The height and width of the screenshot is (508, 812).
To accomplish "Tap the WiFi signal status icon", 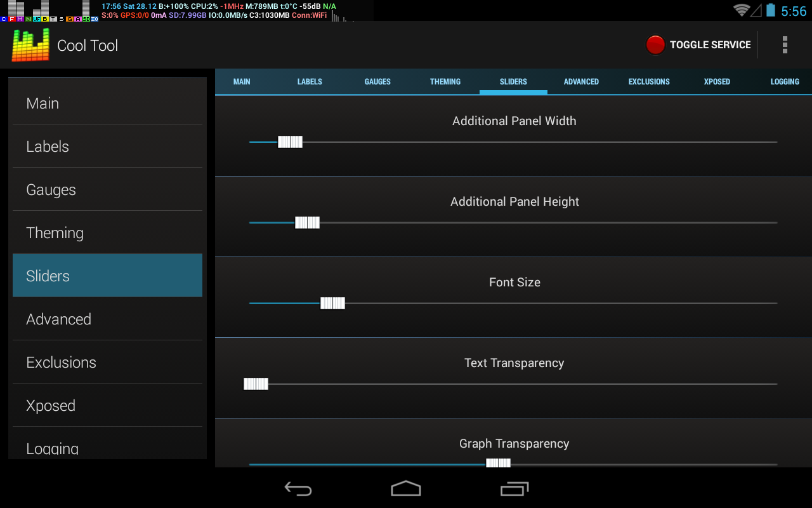I will [741, 10].
